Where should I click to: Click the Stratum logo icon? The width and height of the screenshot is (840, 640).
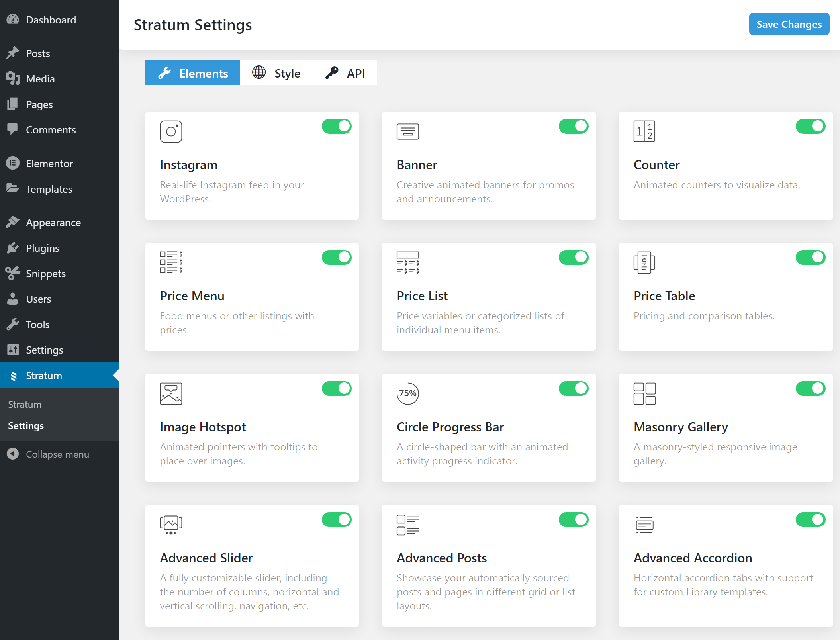[x=14, y=376]
